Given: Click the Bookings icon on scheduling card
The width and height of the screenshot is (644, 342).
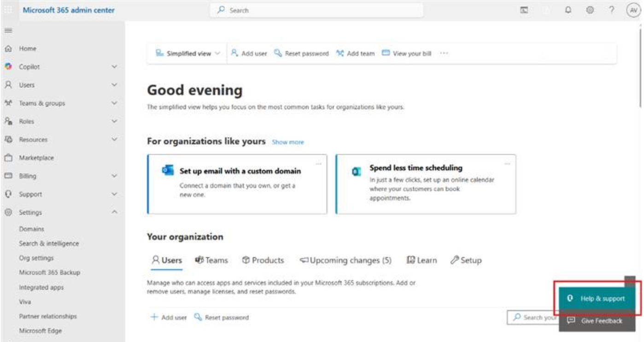Looking at the screenshot, I should (x=356, y=172).
